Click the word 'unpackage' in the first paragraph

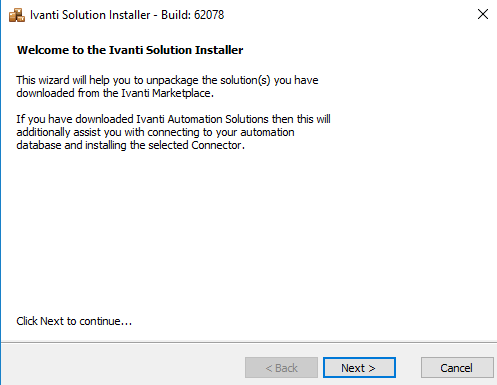tap(172, 81)
